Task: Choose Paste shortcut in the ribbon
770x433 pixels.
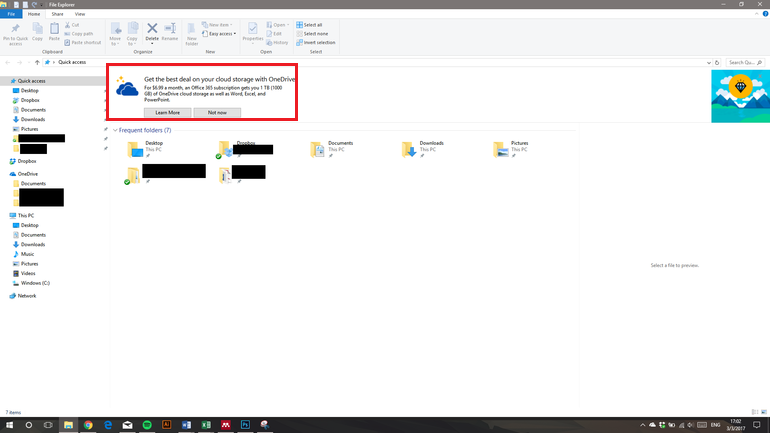Action: 82,42
